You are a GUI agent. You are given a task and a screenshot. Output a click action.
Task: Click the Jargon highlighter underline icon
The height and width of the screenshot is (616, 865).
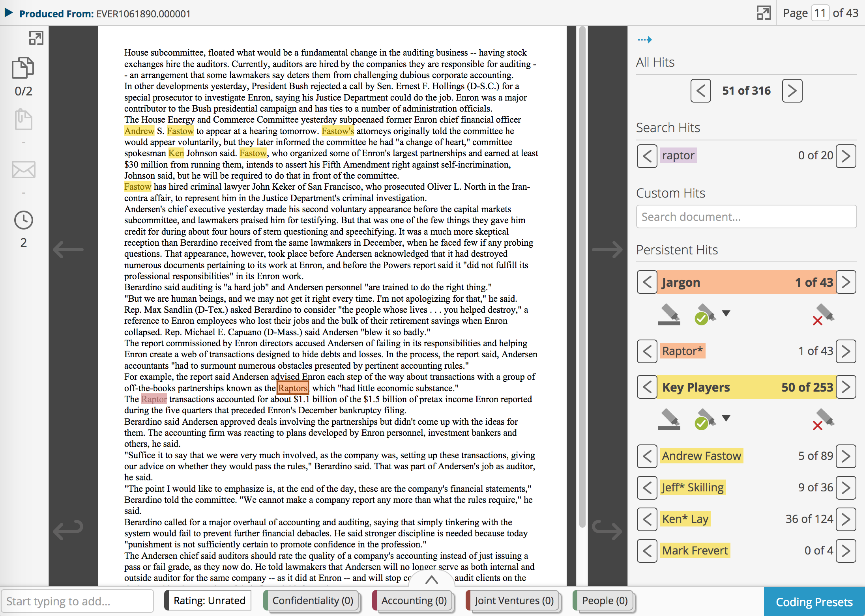pos(669,314)
